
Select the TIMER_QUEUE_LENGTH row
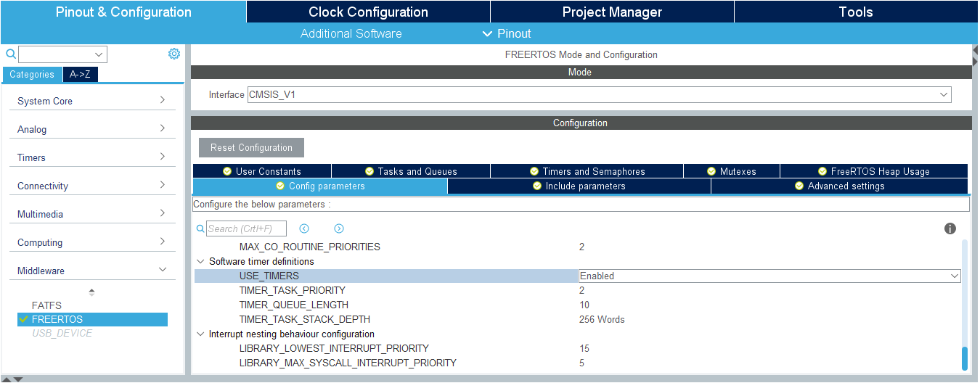coord(577,305)
